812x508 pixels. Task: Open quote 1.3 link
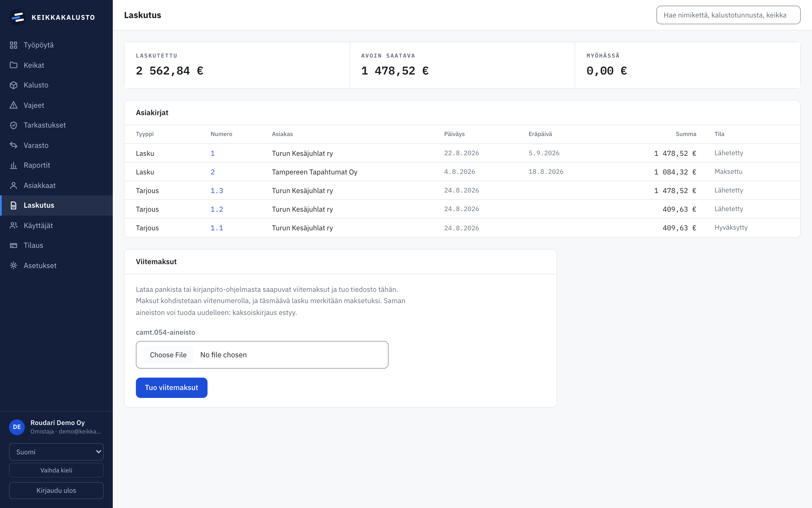(x=217, y=190)
